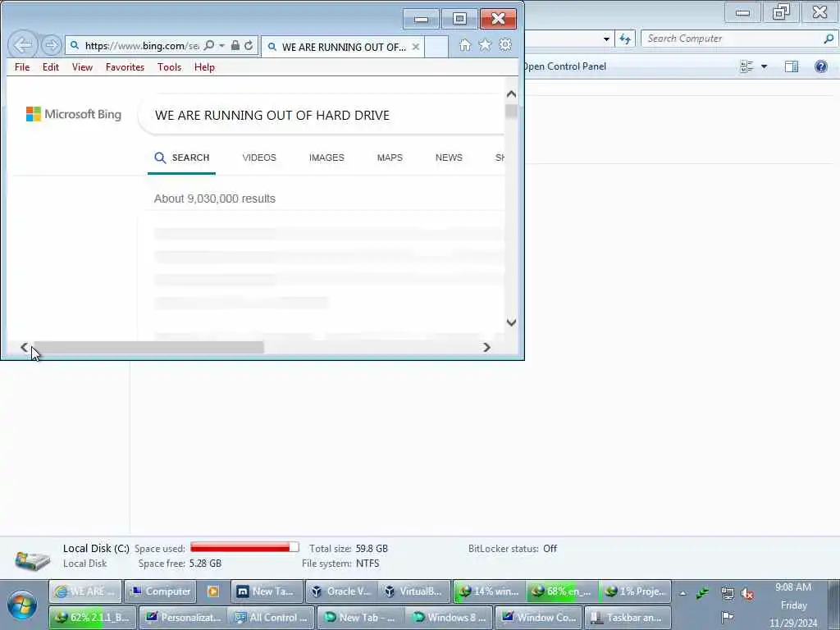
Task: Click the security lock icon
Action: (x=235, y=46)
